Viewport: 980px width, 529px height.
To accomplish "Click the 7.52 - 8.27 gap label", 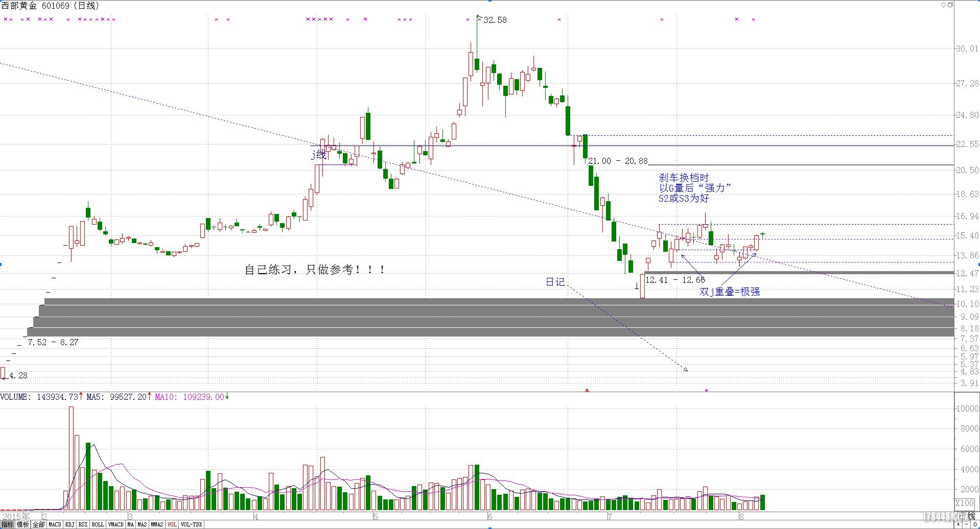I will coord(53,342).
